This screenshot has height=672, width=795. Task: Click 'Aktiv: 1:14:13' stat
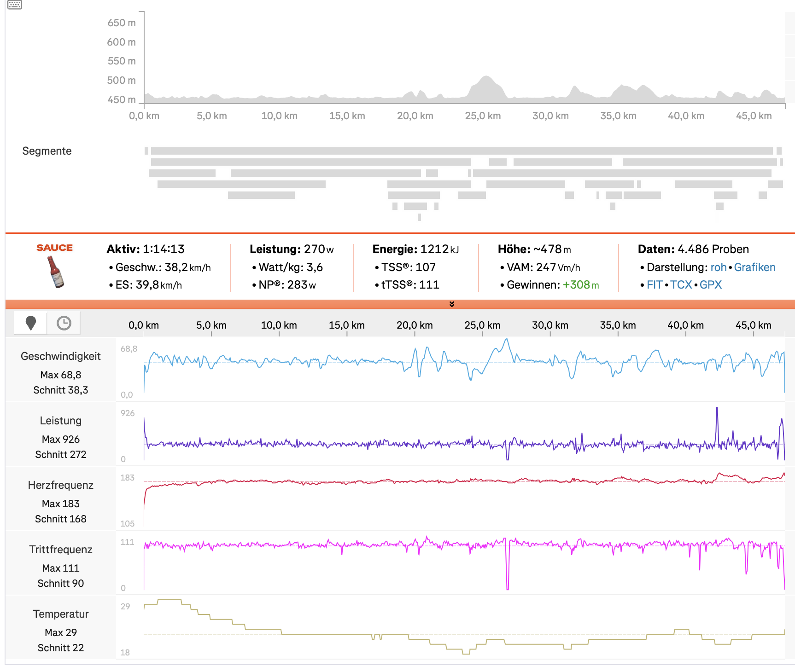(x=146, y=249)
